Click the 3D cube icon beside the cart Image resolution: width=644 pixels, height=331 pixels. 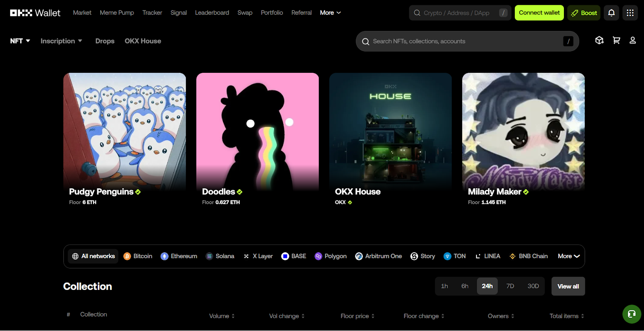(x=599, y=40)
